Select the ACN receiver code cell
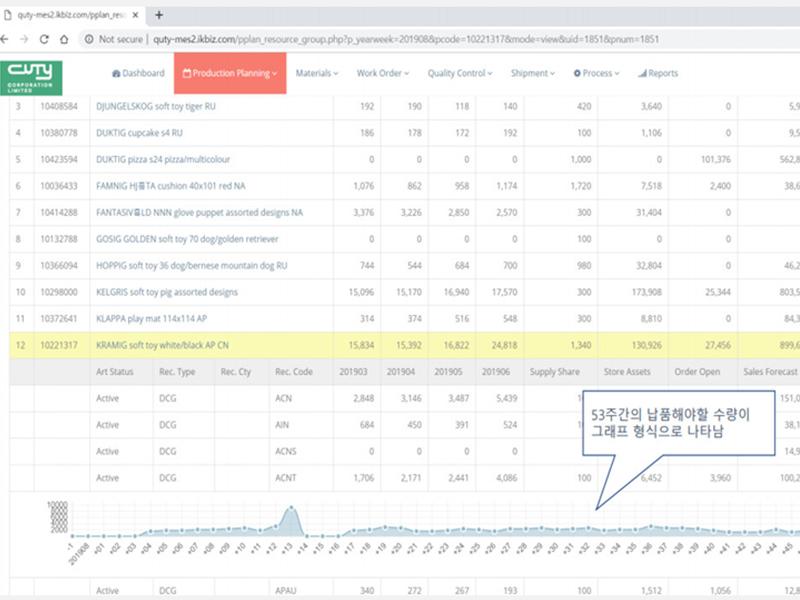The height and width of the screenshot is (600, 800). (x=284, y=398)
